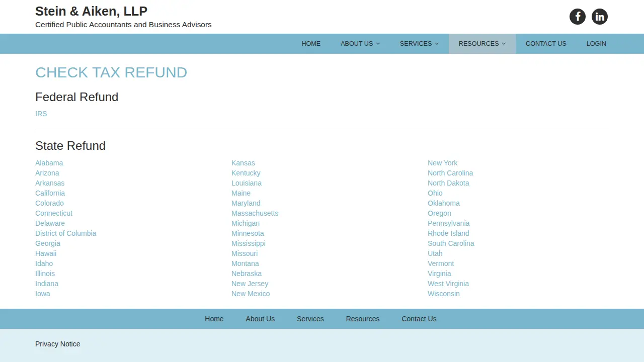This screenshot has width=644, height=362.
Task: Open the Privacy Notice link
Action: click(58, 344)
